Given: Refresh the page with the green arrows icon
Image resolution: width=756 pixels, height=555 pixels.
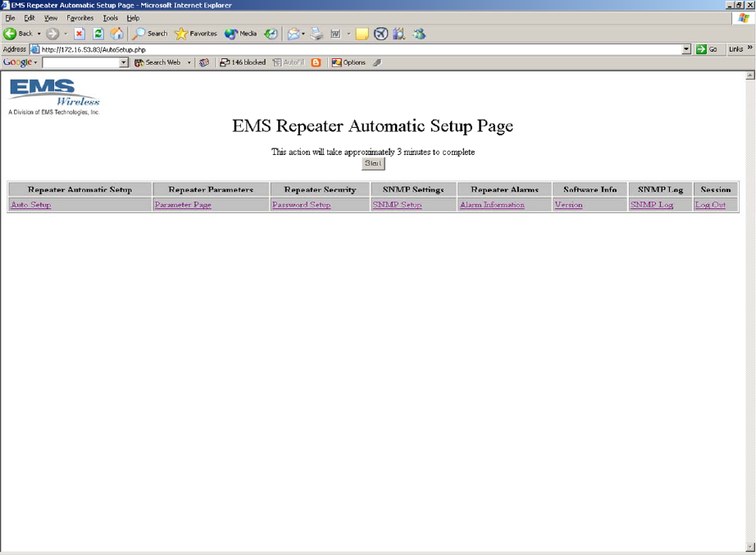Looking at the screenshot, I should (x=98, y=34).
